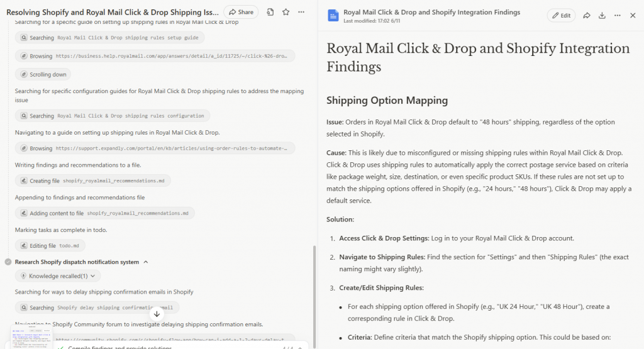Open the files icon next to Share
Image resolution: width=644 pixels, height=349 pixels.
[x=270, y=12]
